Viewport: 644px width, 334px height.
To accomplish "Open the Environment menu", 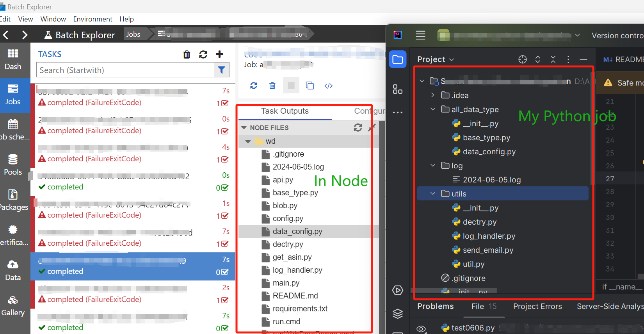I will tap(93, 19).
